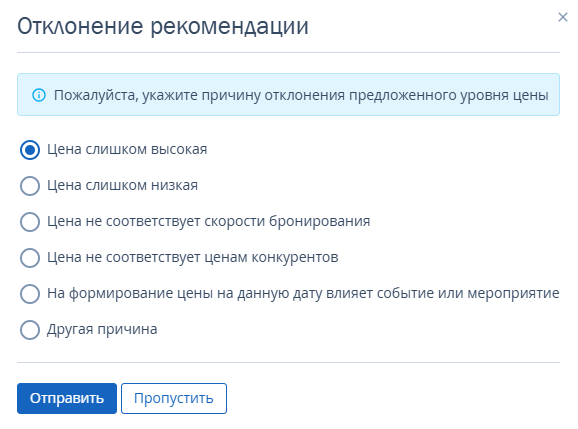
Task: Choose radio for скорости бронирования mismatch
Action: click(x=30, y=222)
